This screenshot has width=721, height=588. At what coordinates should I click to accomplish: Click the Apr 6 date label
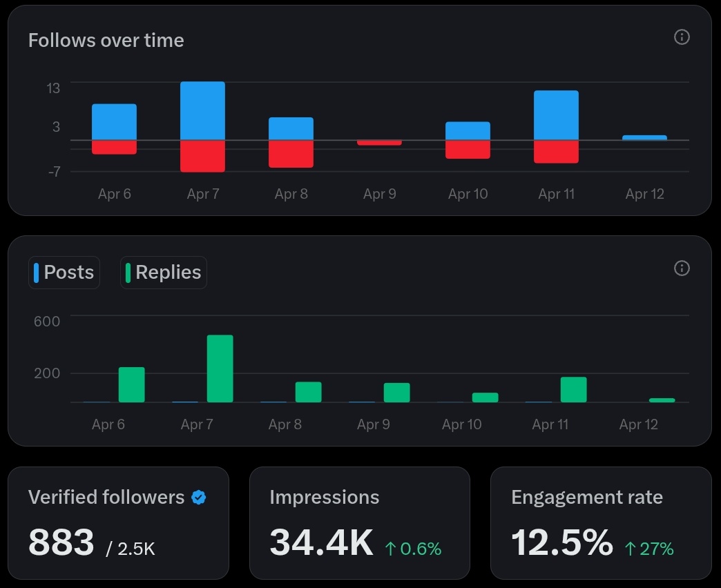[x=114, y=194]
